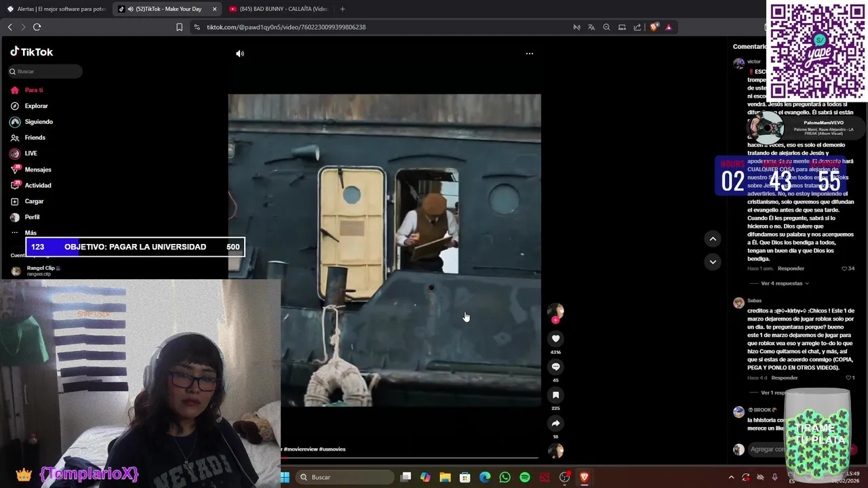The height and width of the screenshot is (488, 868).
Task: Open the #moviereview hashtag
Action: tap(300, 449)
